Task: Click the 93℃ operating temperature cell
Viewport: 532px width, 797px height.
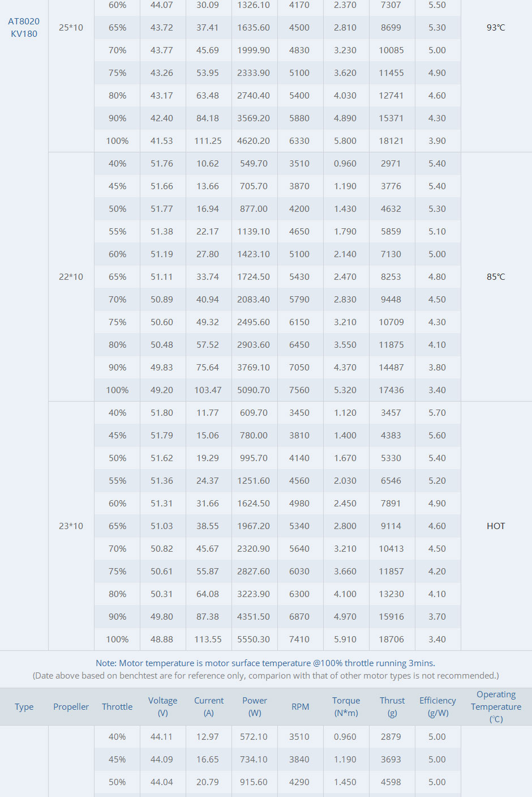Action: pyautogui.click(x=496, y=27)
